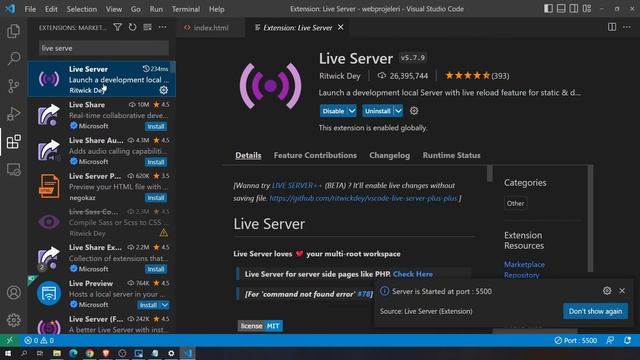Install the Live Share extension
The image size is (640, 360).
coord(156,127)
